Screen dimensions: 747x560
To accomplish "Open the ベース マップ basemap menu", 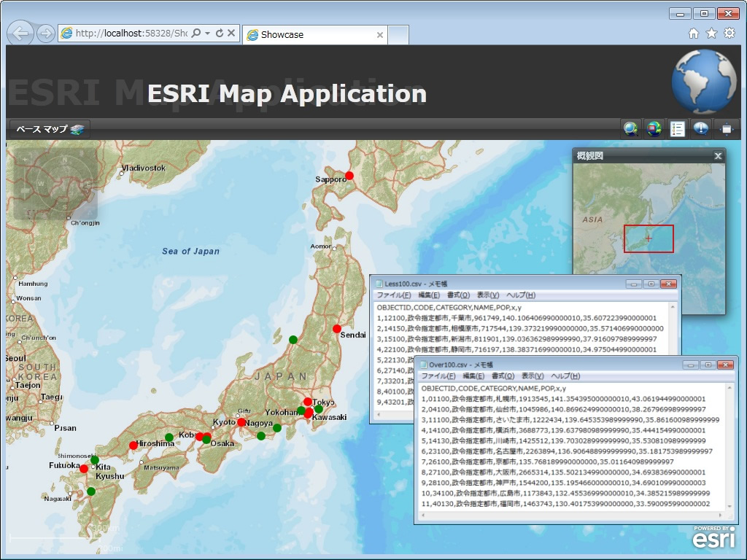I will point(50,129).
